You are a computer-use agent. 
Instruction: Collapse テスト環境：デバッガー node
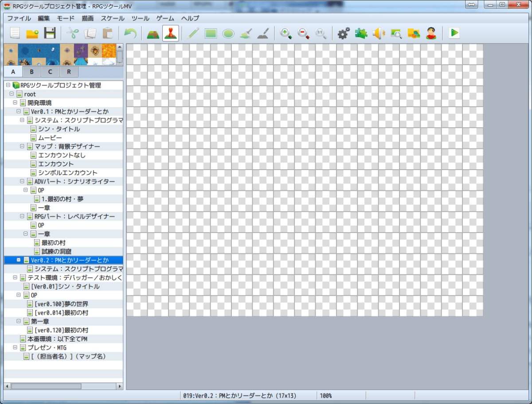(15, 277)
